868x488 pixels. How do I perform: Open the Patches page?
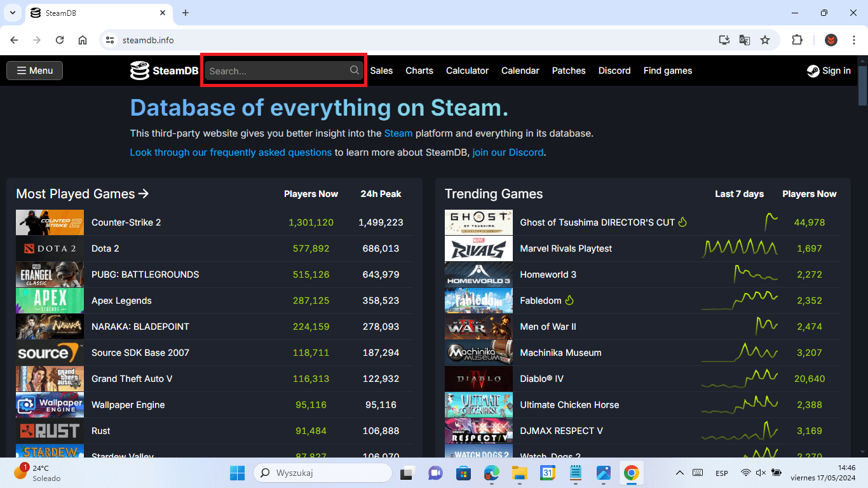point(569,71)
